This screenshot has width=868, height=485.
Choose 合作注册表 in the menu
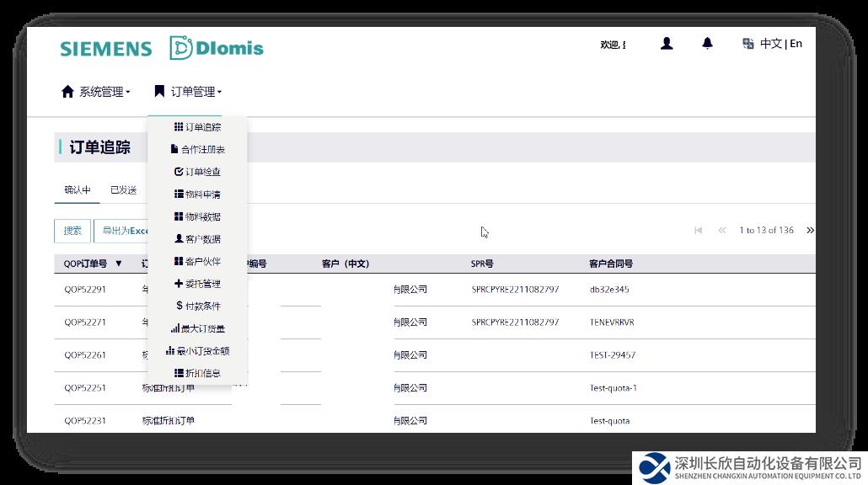[x=198, y=150]
